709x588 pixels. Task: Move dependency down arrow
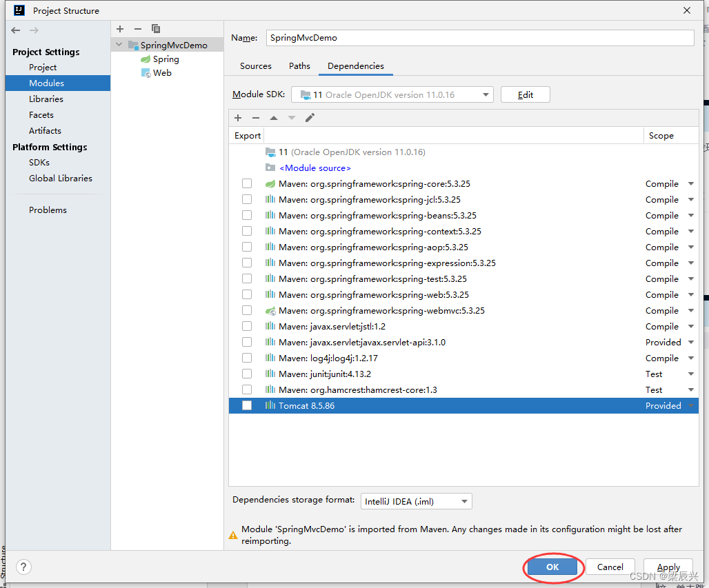click(292, 118)
